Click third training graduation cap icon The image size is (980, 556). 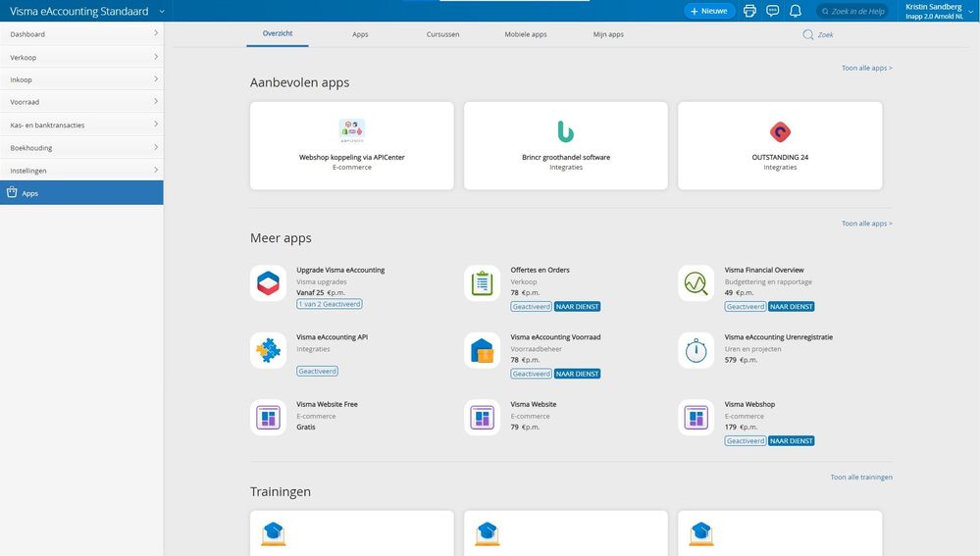[x=701, y=533]
